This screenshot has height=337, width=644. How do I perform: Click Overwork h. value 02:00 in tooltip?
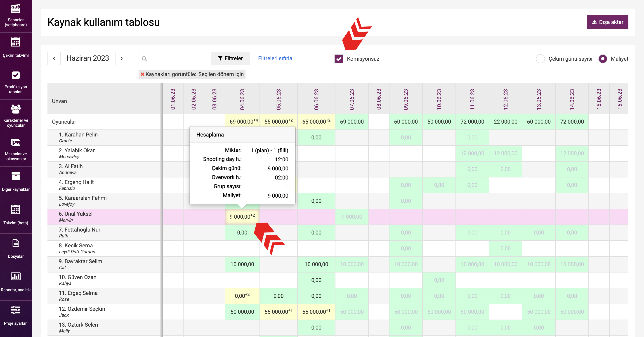click(x=281, y=177)
